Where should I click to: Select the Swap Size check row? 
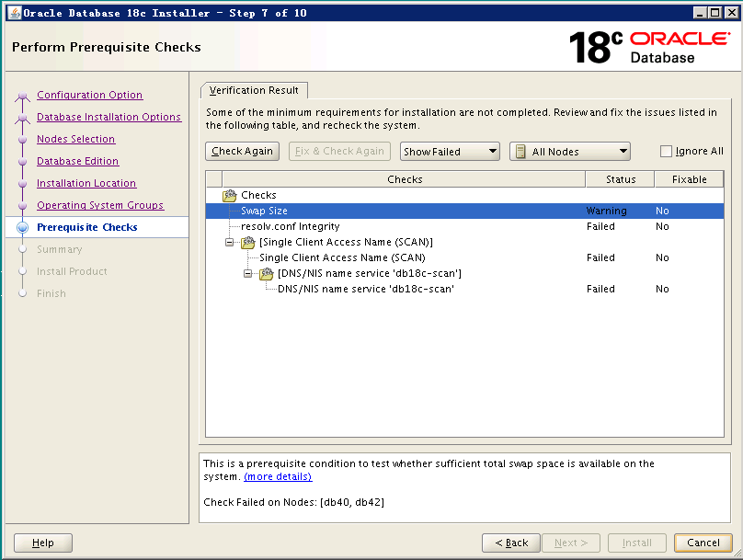(464, 211)
